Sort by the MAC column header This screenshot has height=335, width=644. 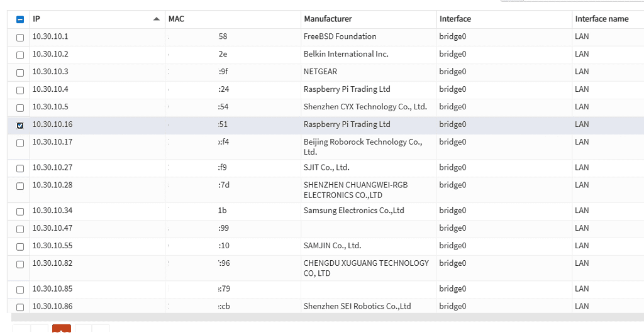click(177, 19)
